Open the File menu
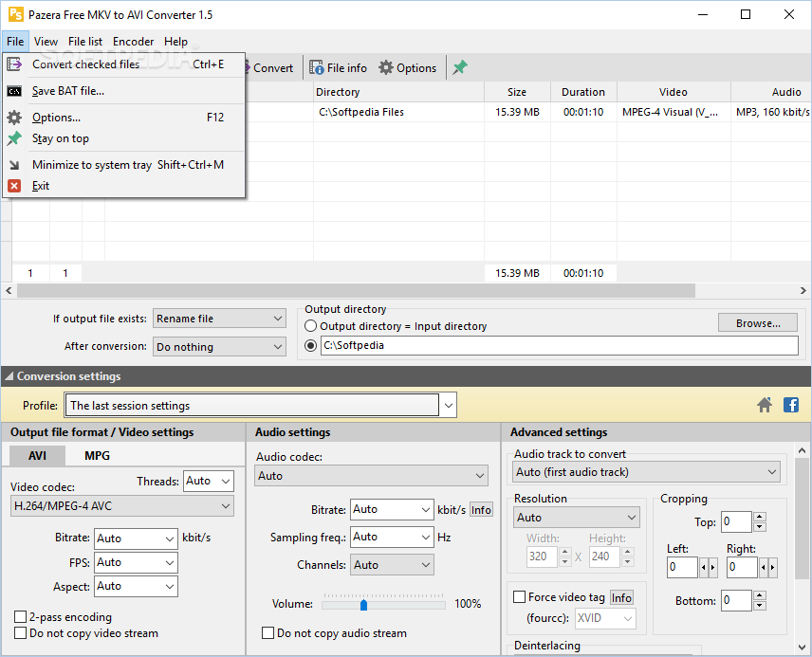 pos(15,42)
